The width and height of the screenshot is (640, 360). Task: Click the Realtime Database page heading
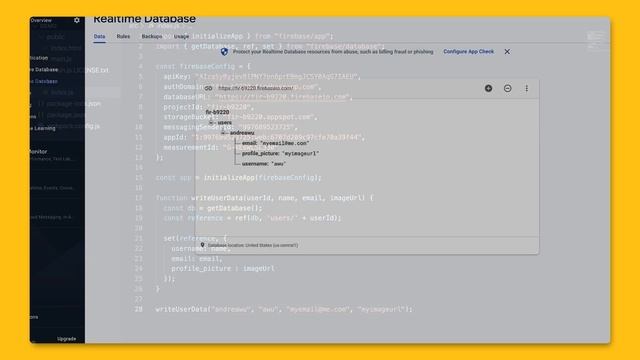[144, 19]
